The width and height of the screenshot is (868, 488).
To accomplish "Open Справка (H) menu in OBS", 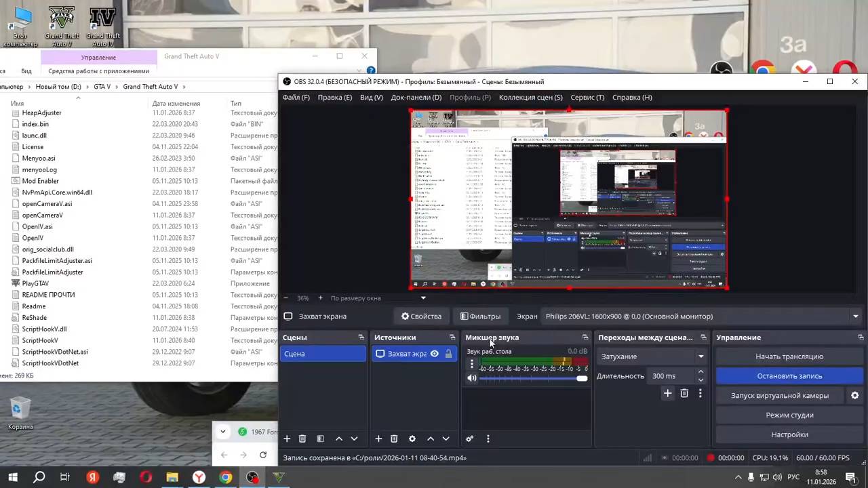I will click(x=632, y=98).
